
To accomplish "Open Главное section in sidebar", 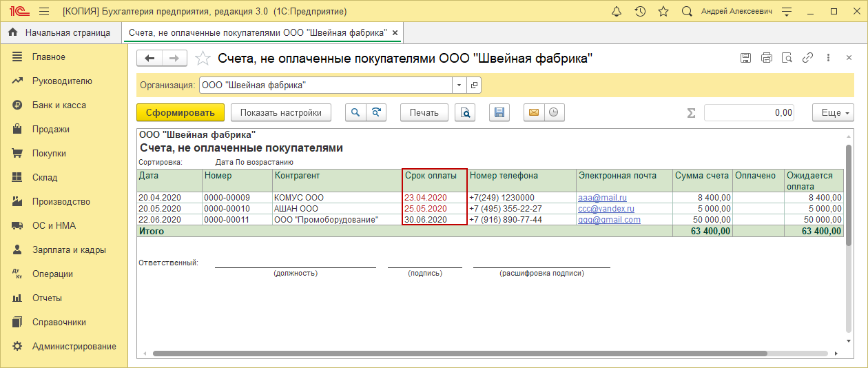I will [x=48, y=57].
